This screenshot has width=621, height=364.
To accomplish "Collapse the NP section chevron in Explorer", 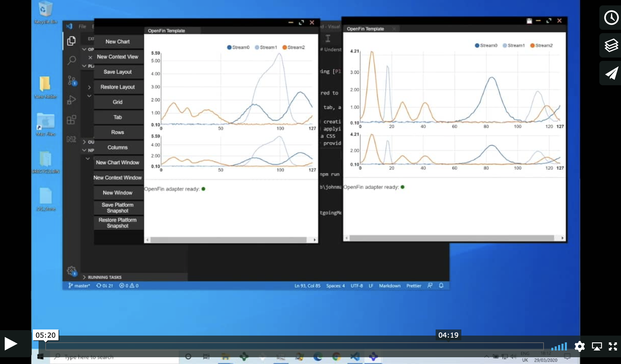I will (84, 150).
